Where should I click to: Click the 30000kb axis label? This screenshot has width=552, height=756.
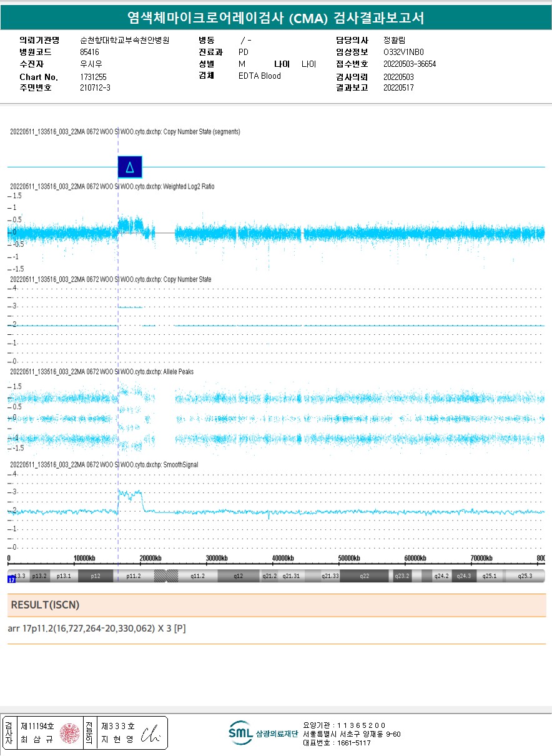(x=217, y=558)
